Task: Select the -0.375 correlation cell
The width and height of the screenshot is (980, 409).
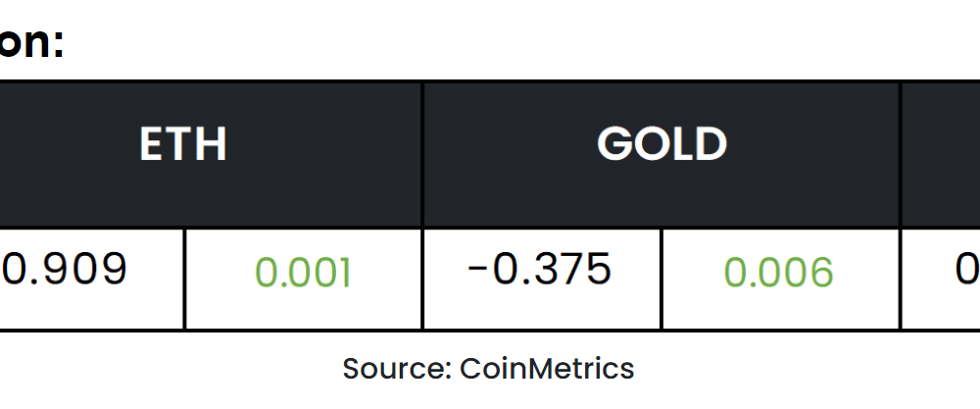Action: coord(541,279)
